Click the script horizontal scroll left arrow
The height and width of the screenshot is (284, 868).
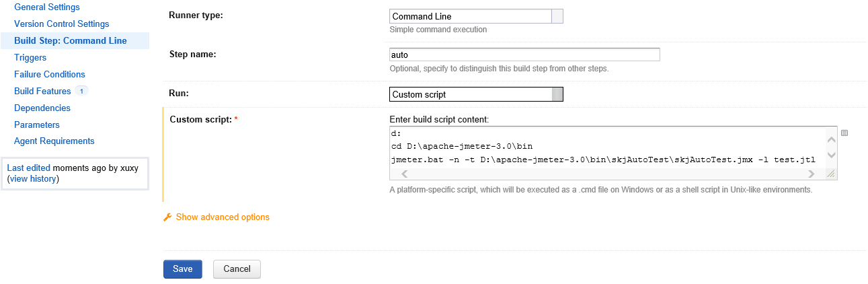[405, 174]
